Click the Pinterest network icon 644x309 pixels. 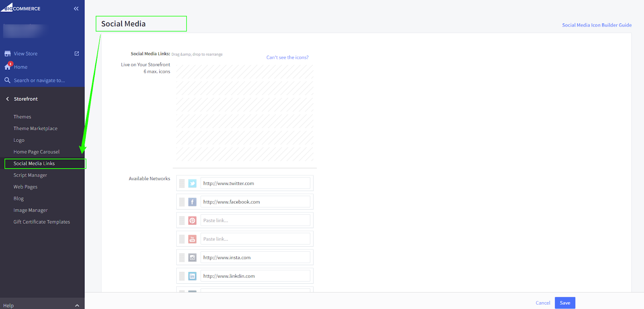192,220
